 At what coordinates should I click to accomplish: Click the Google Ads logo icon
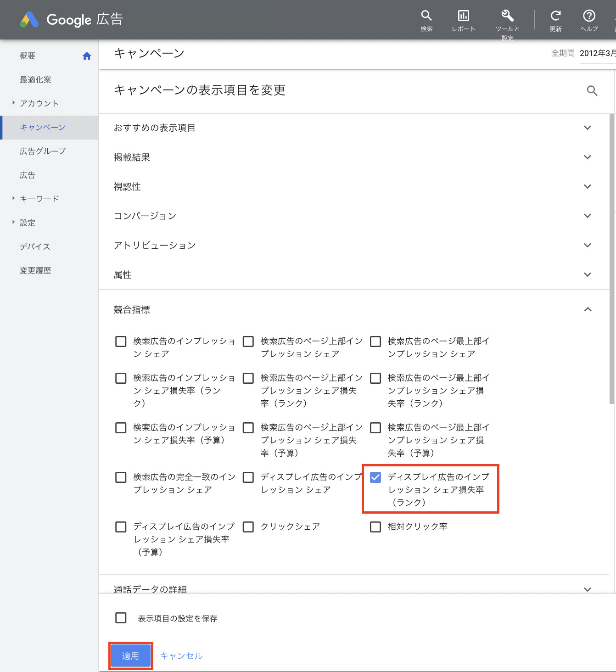click(29, 20)
